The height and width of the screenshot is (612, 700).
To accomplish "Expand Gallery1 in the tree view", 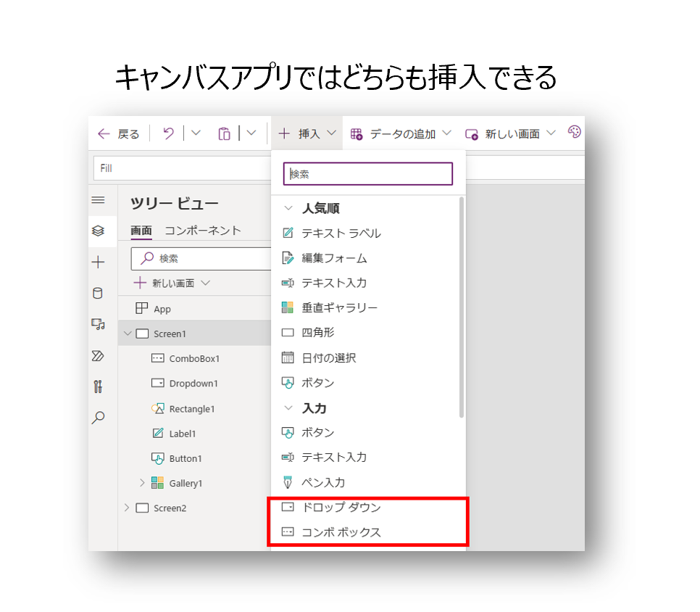I will 143,483.
